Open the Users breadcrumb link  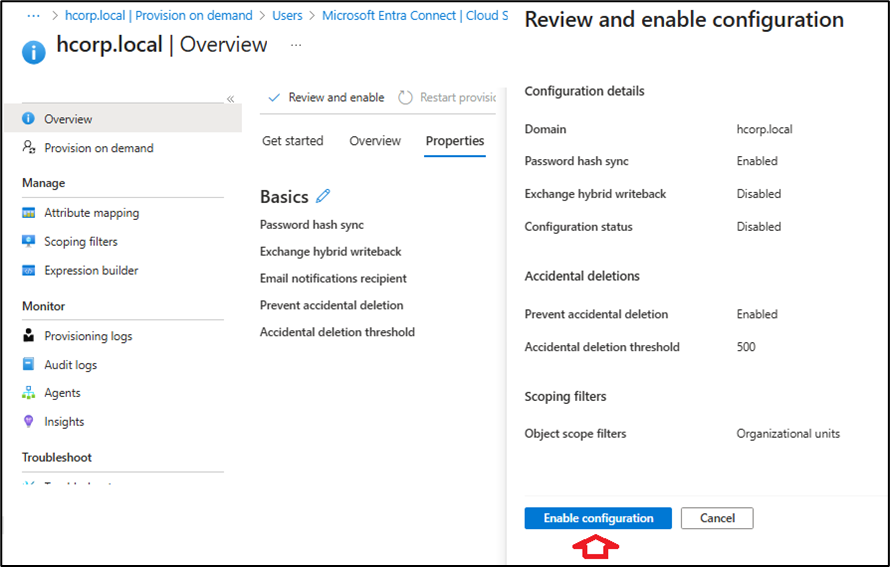pyautogui.click(x=287, y=16)
